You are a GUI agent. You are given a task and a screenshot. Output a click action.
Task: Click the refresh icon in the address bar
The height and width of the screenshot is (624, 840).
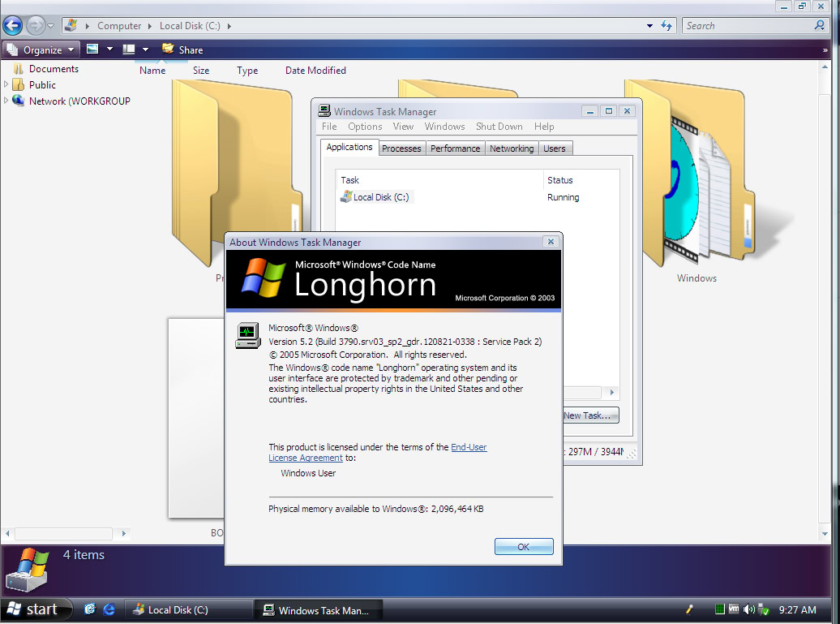click(x=666, y=26)
